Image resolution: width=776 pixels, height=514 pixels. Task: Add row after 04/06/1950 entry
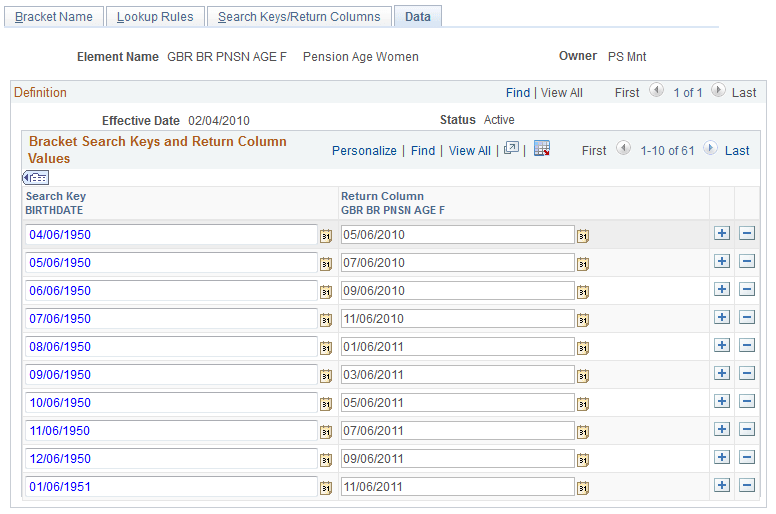[x=722, y=233]
